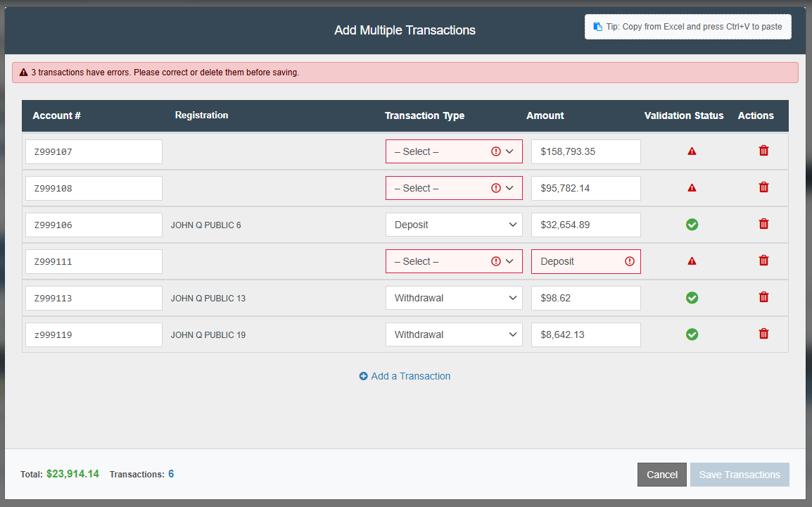Click the Amount column header
Image resolution: width=812 pixels, height=507 pixels.
545,115
